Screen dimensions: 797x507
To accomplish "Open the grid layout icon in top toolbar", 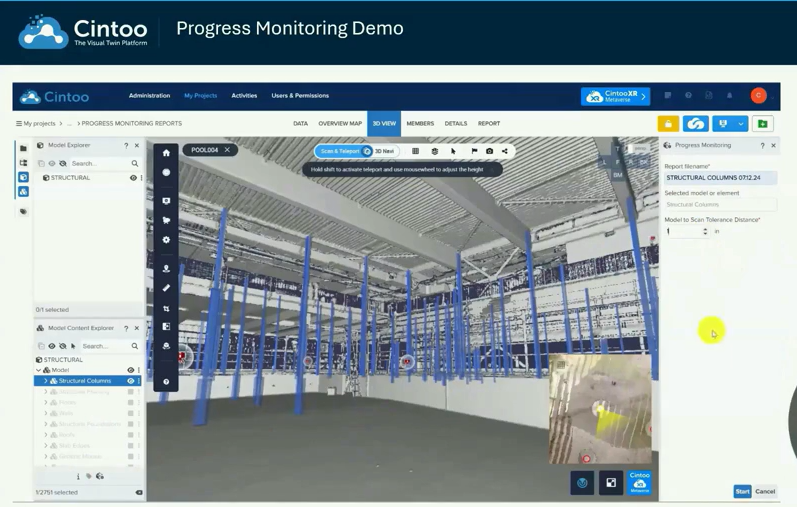I will tap(415, 151).
